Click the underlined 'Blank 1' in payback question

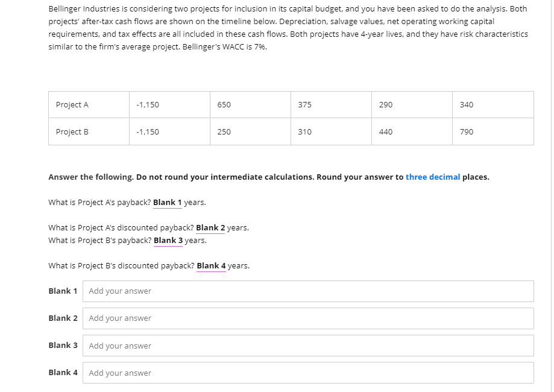[167, 203]
